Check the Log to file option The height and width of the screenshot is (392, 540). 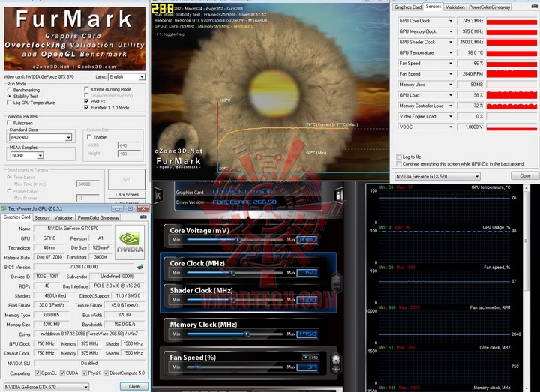[399, 157]
